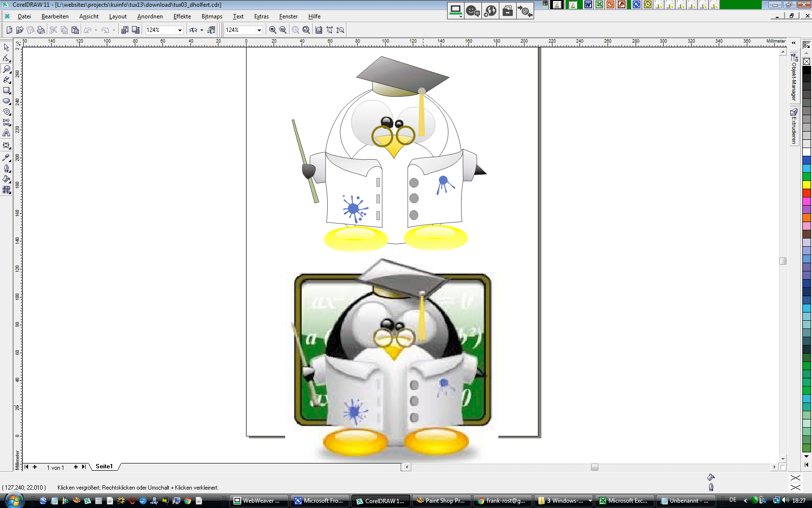Switch to Paint Shop Pro taskbar button
Screen dimensions: 812x508
click(x=442, y=501)
